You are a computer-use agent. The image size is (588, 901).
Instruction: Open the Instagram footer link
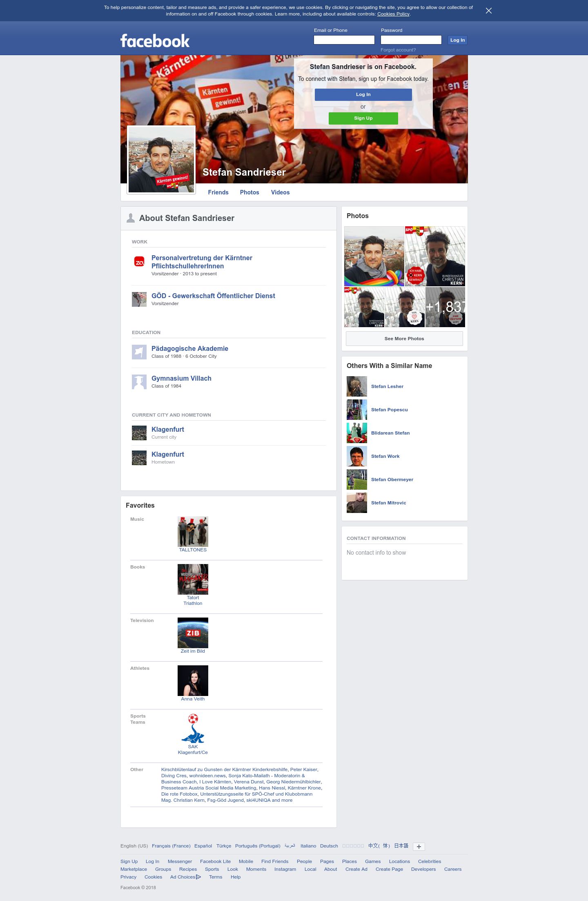coord(285,869)
